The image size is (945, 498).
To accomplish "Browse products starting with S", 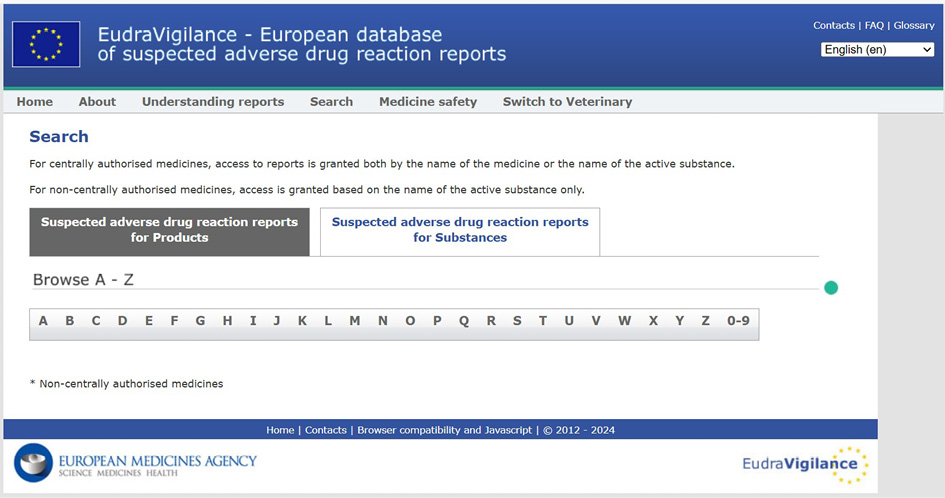I will coord(517,321).
